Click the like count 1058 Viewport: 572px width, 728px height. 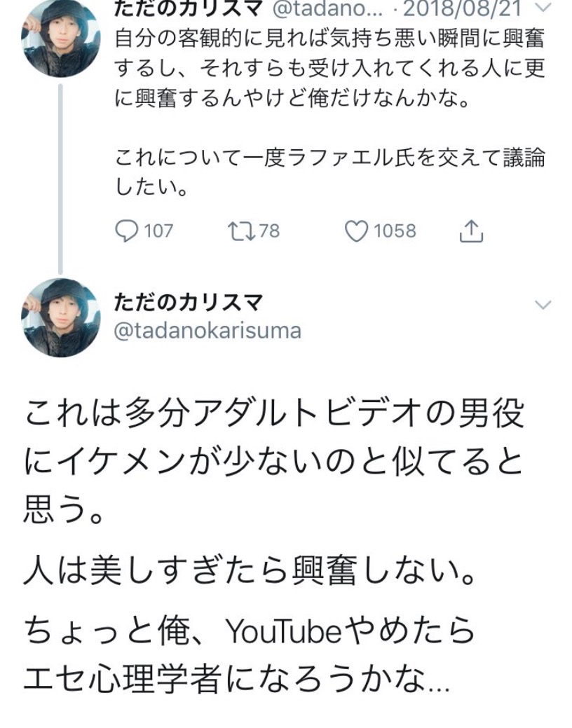(x=395, y=231)
